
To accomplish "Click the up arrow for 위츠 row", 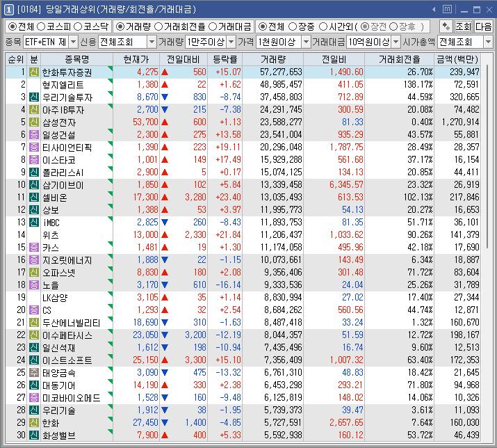I will pos(165,235).
